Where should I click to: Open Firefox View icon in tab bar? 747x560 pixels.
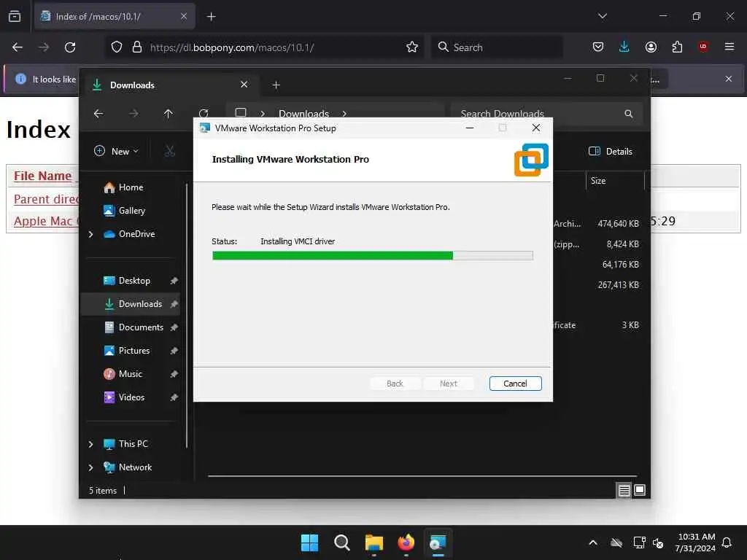[15, 16]
